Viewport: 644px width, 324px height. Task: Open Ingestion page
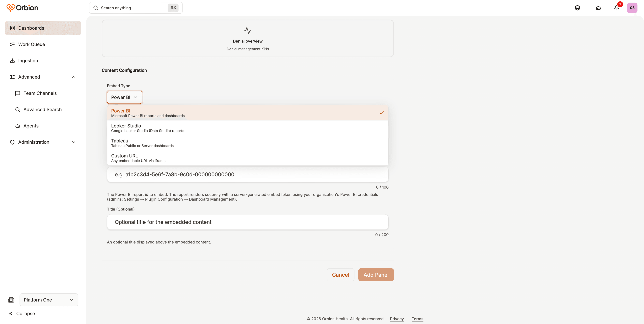click(x=43, y=61)
